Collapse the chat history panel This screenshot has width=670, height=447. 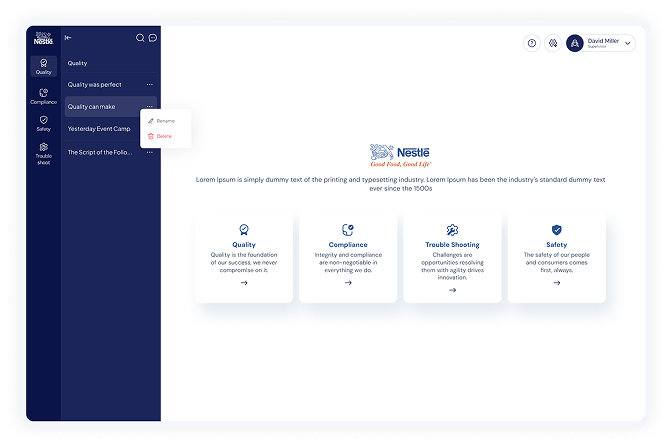click(x=68, y=38)
